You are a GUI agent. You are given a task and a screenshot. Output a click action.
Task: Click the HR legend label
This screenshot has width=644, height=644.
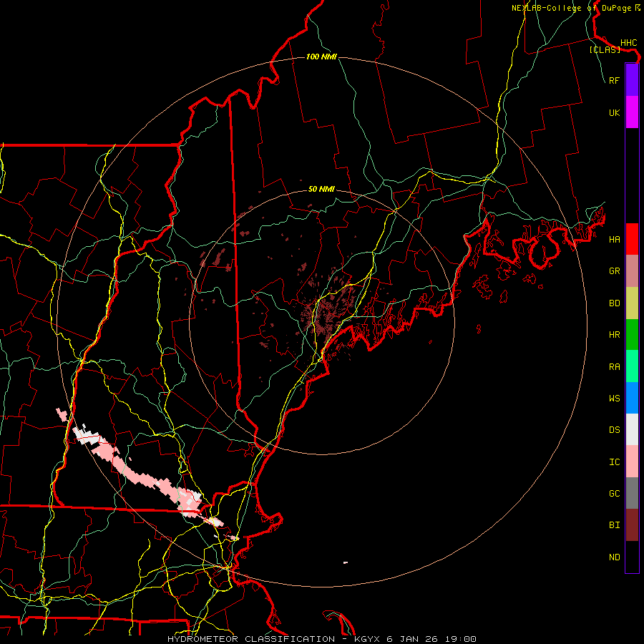click(x=614, y=335)
